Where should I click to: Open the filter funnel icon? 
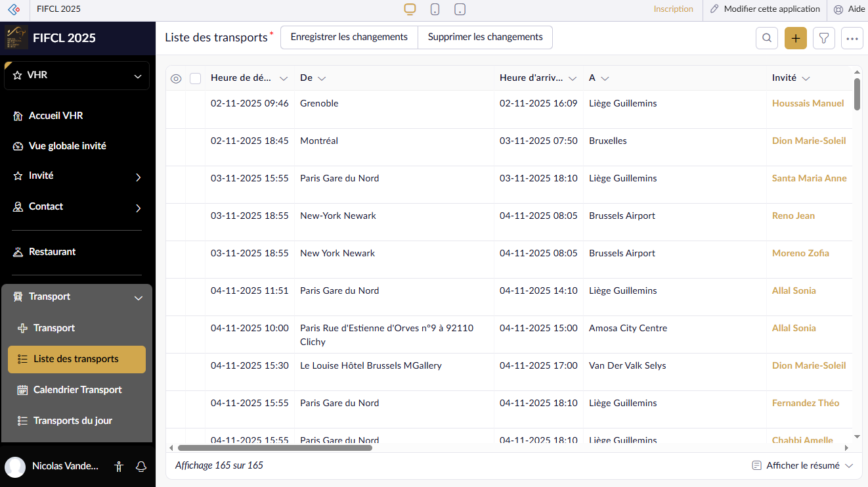pyautogui.click(x=823, y=38)
